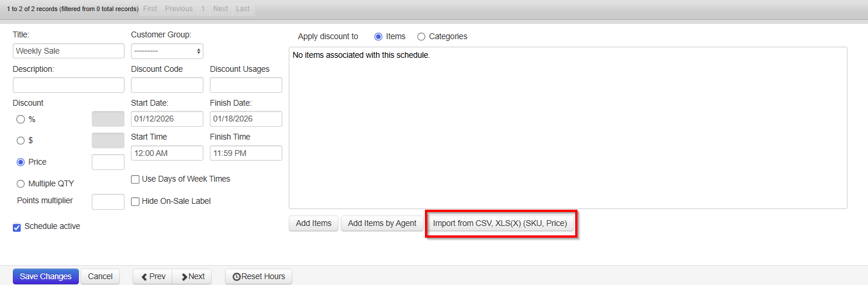Open Finish Time picker field

point(246,153)
